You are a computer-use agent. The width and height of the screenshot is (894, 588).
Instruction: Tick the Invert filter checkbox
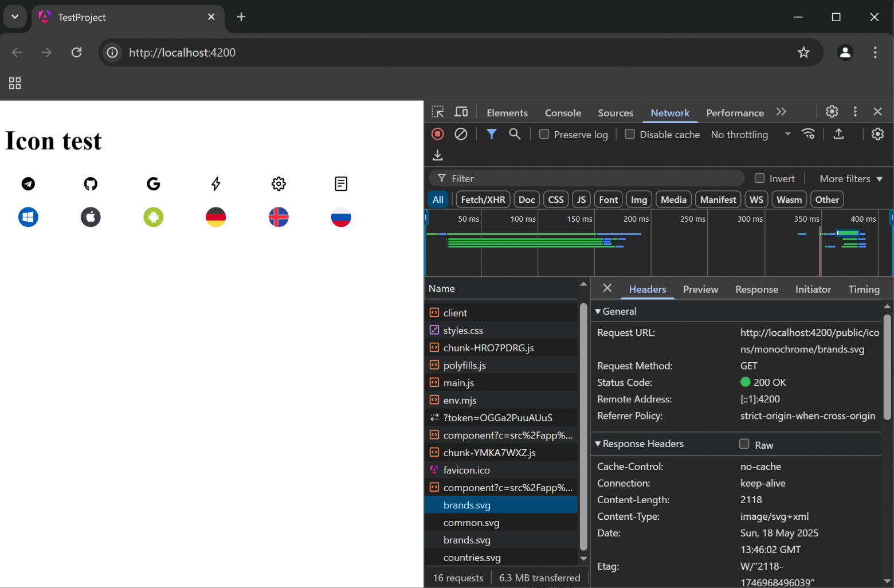[760, 178]
